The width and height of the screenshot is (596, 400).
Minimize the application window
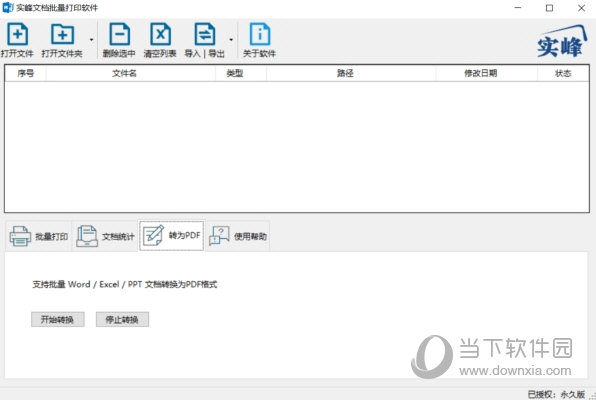518,8
